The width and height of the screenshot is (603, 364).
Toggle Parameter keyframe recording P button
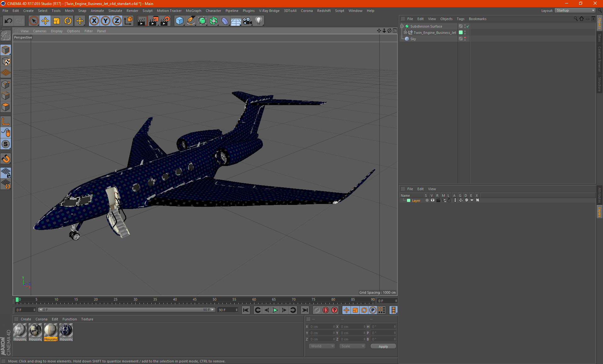point(372,310)
